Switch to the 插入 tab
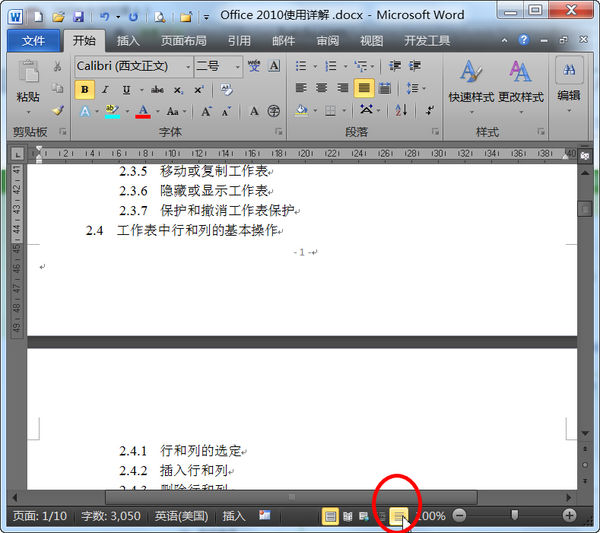The image size is (600, 533). (128, 41)
